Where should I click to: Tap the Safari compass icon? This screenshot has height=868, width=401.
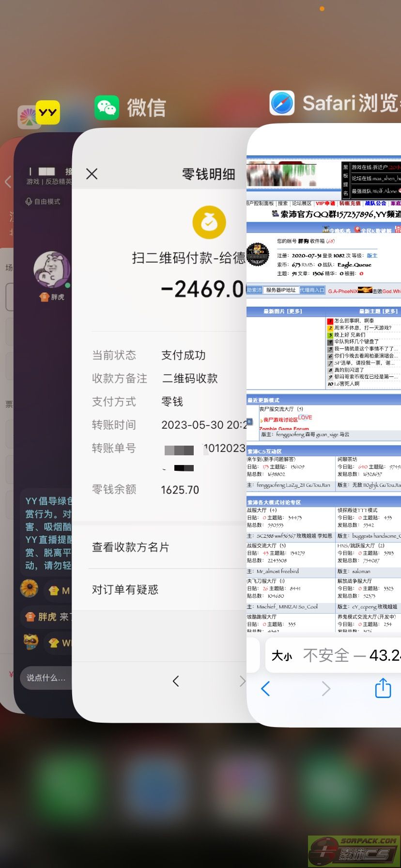click(282, 103)
